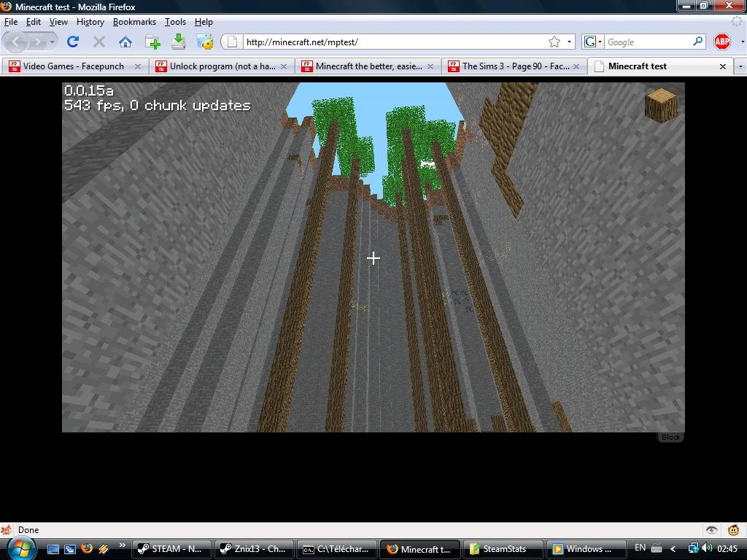Viewport: 747px width, 560px height.
Task: Show hidden tray icons arrow
Action: [x=673, y=549]
